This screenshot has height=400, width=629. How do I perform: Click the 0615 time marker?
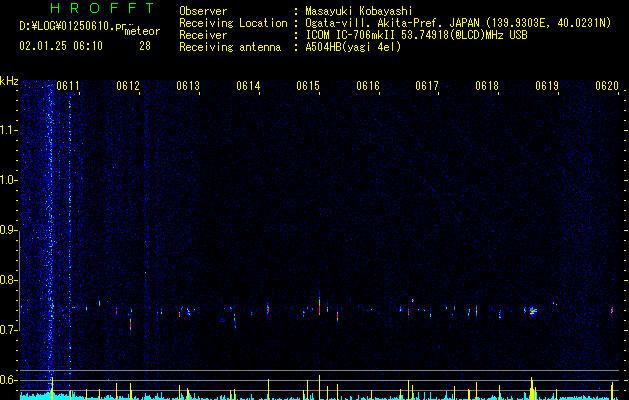pos(308,86)
